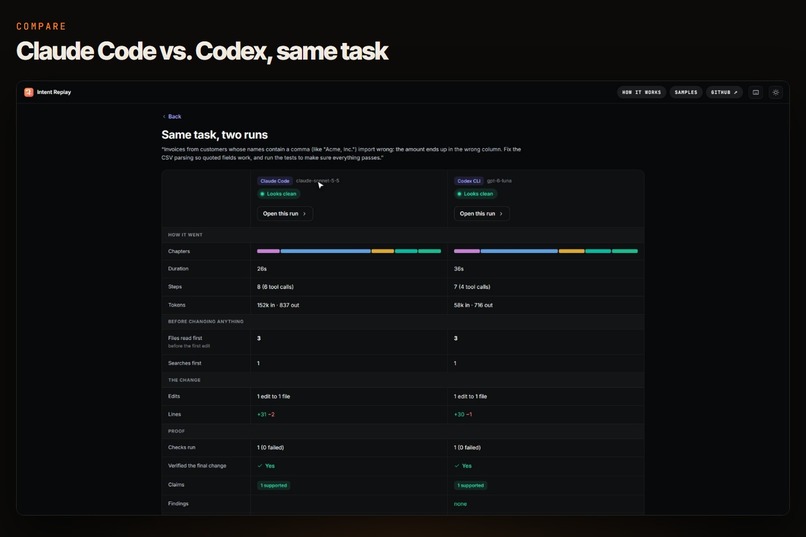Click the 'PROOF' section header
Screen dimensions: 806x537
click(176, 431)
